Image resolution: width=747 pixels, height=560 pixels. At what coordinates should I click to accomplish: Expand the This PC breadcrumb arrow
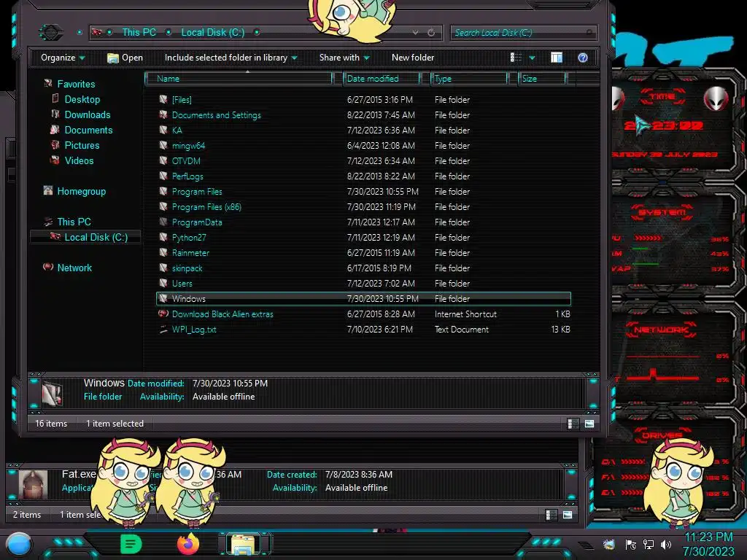tap(169, 32)
